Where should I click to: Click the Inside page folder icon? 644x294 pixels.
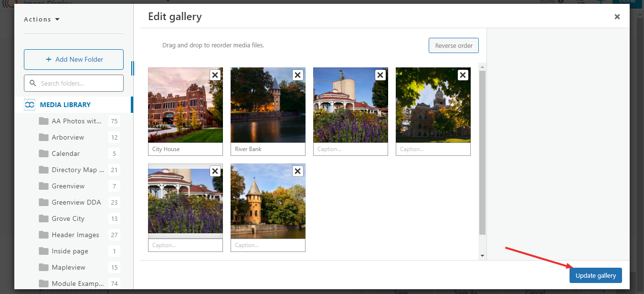click(44, 251)
